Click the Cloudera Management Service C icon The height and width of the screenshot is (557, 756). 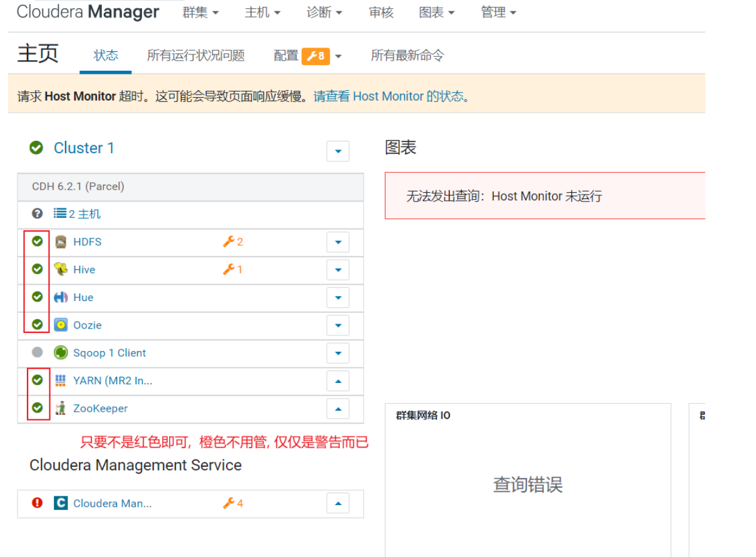click(x=61, y=503)
